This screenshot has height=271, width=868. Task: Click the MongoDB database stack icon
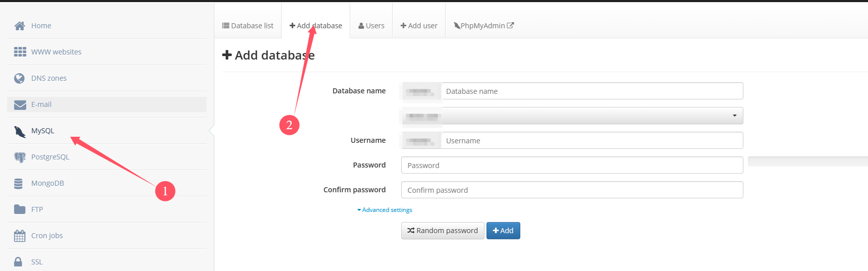click(x=18, y=184)
